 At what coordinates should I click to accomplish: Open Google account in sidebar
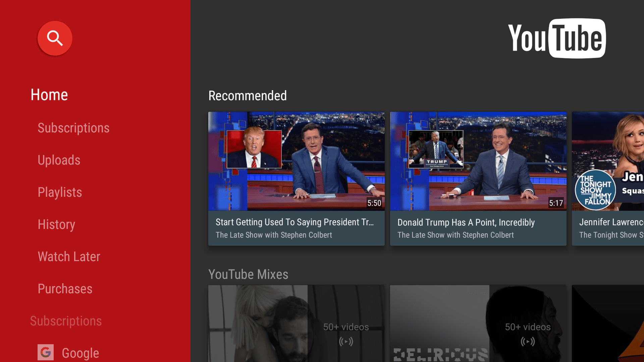click(70, 352)
